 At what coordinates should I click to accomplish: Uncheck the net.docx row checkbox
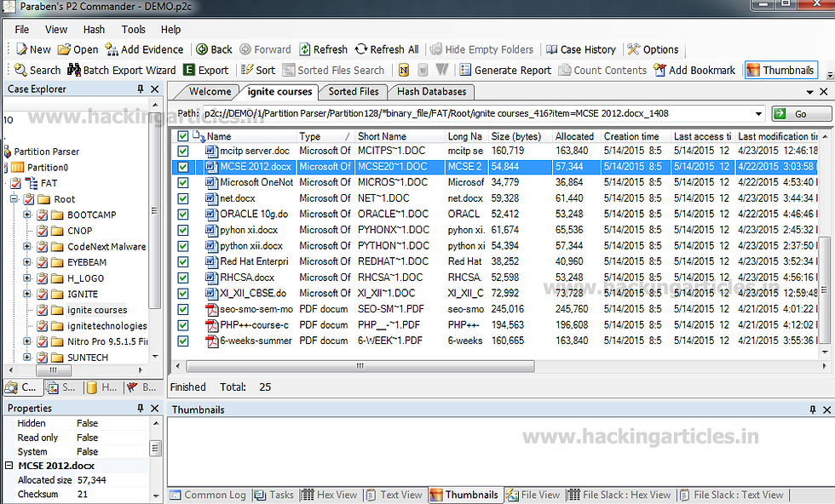tap(182, 198)
